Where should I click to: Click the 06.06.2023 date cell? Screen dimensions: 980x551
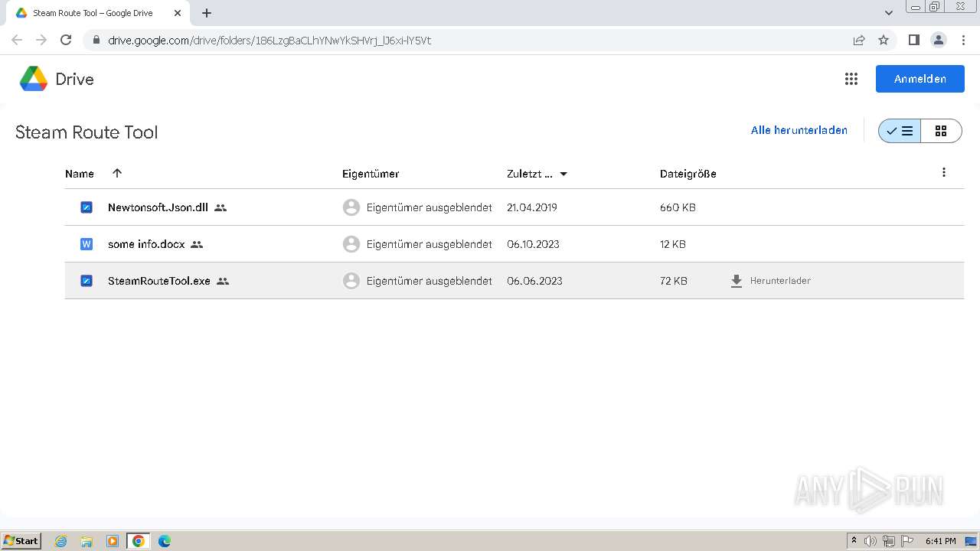(x=534, y=281)
